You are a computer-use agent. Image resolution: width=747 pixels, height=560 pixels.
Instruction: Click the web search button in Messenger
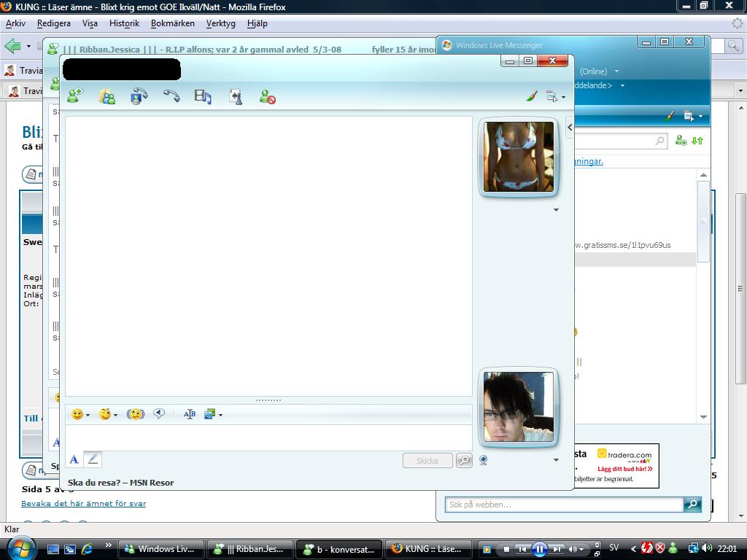(x=693, y=505)
